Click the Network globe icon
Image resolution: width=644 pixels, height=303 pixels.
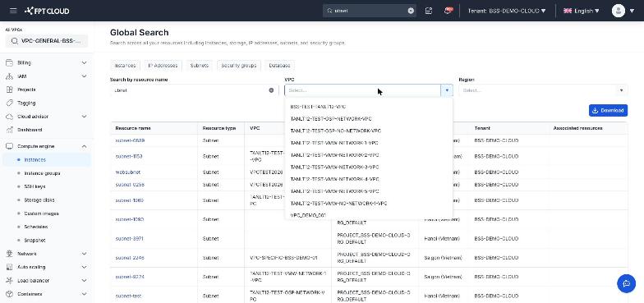point(10,254)
